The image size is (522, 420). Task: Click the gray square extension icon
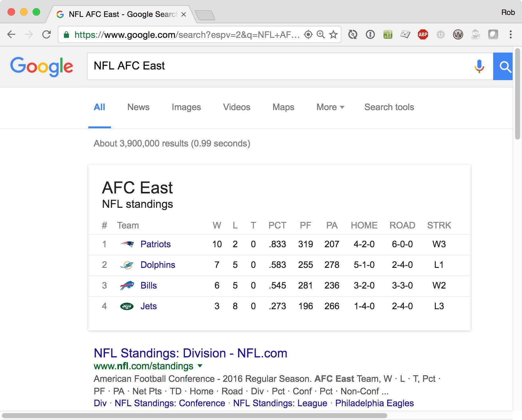pos(493,34)
